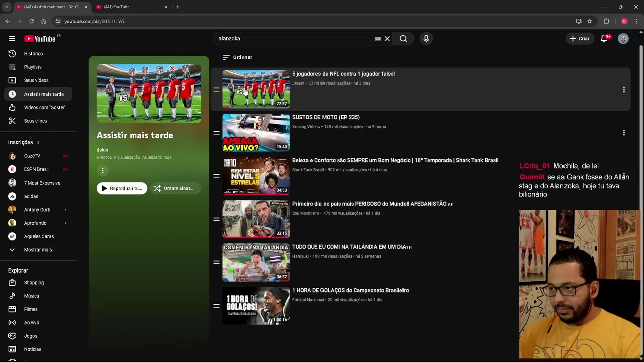The height and width of the screenshot is (362, 644).
Task: Open the Aprofundo channel
Action: click(39, 223)
